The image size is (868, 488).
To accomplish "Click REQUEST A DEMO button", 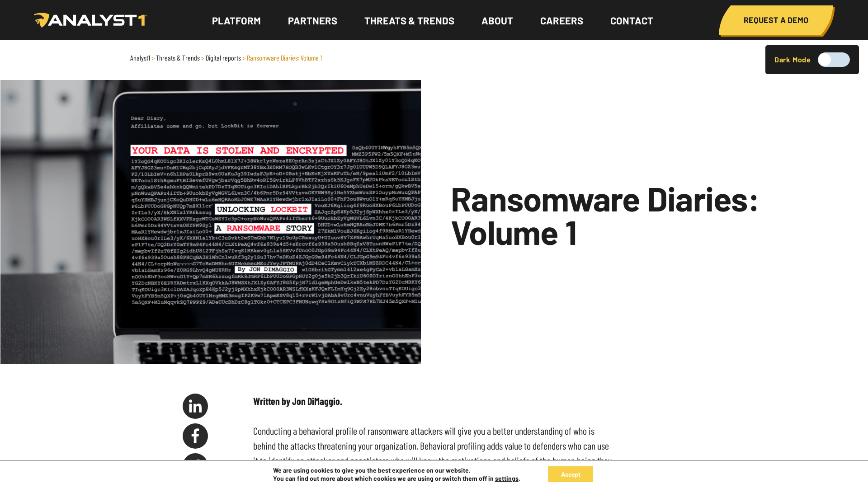I will point(776,20).
